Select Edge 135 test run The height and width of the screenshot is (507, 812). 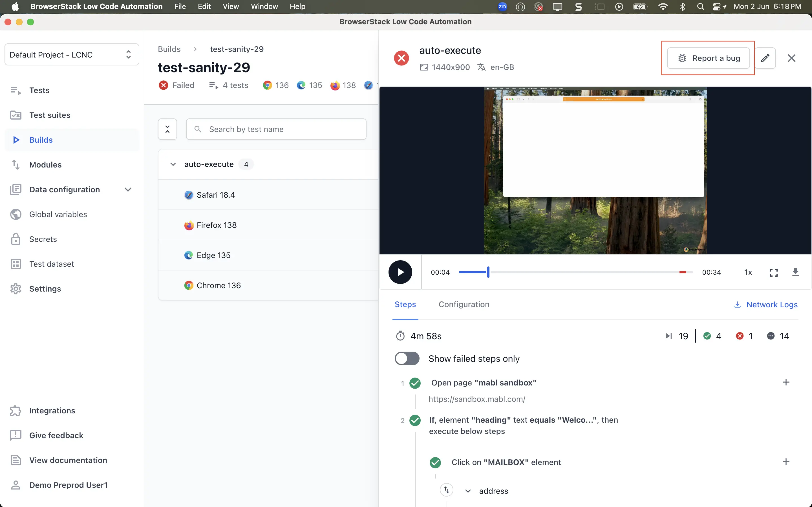[268, 255]
